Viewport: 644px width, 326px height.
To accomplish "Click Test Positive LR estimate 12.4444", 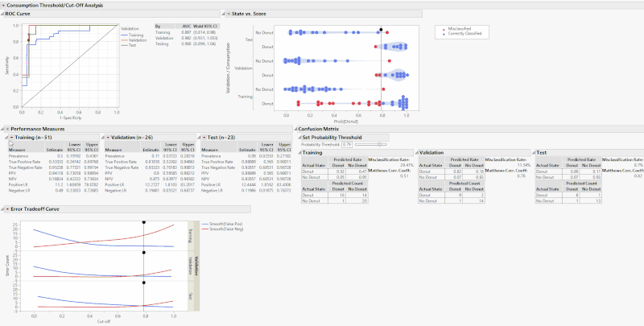I will coord(250,185).
